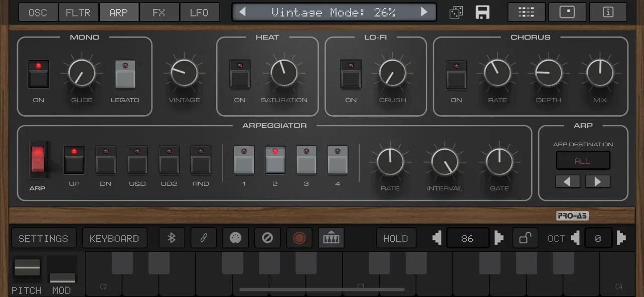Select next ARP destination
Viewport: 644px width, 297px height.
(x=598, y=181)
